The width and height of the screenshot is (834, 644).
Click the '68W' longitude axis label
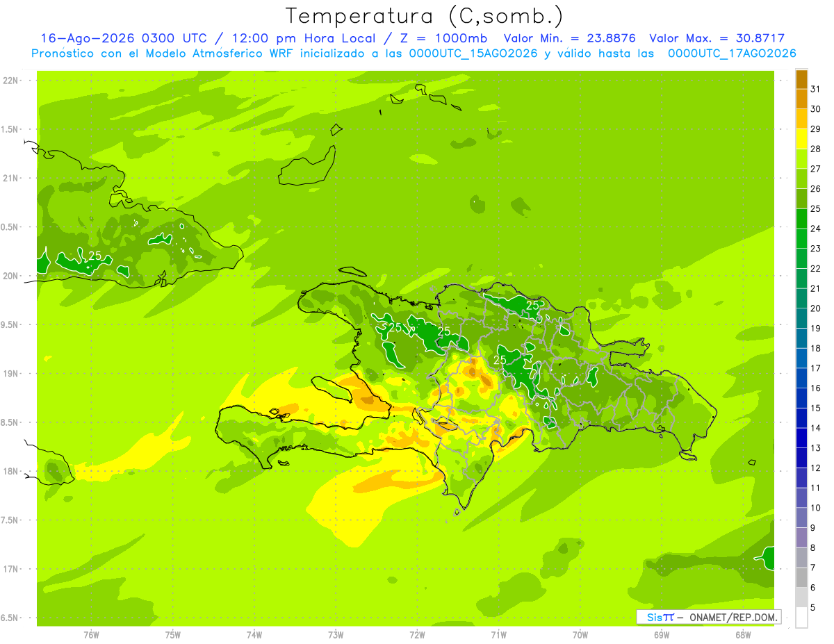click(743, 635)
